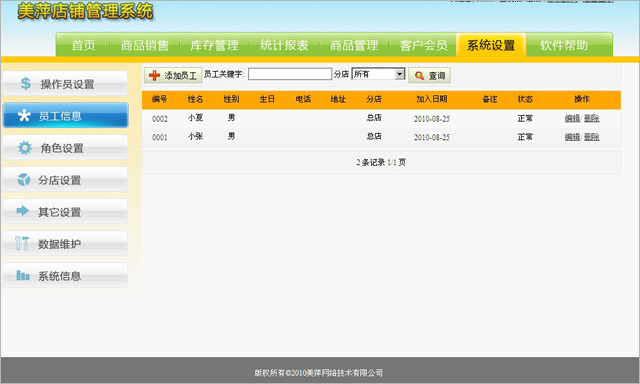Click the 添加员工 button label
The height and width of the screenshot is (384, 640).
point(180,75)
